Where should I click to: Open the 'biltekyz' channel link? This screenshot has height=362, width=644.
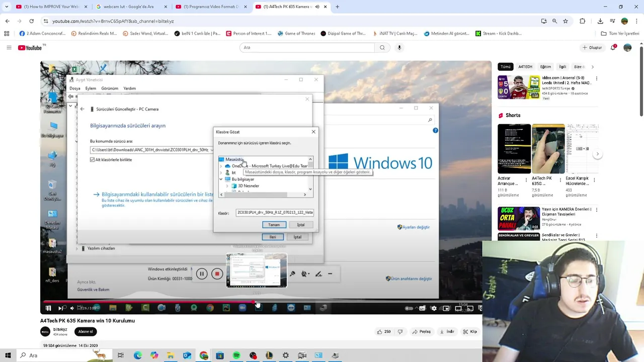tap(60, 329)
